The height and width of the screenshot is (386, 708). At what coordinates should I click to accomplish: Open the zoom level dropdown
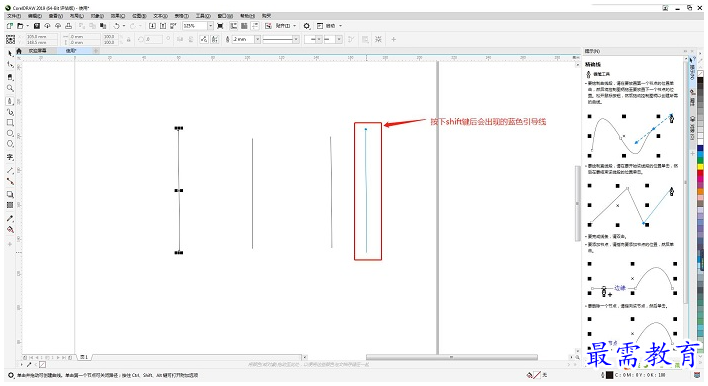click(x=210, y=26)
